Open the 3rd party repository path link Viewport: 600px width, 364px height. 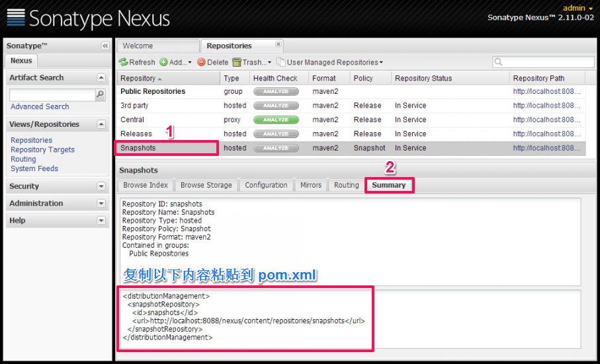pyautogui.click(x=546, y=106)
